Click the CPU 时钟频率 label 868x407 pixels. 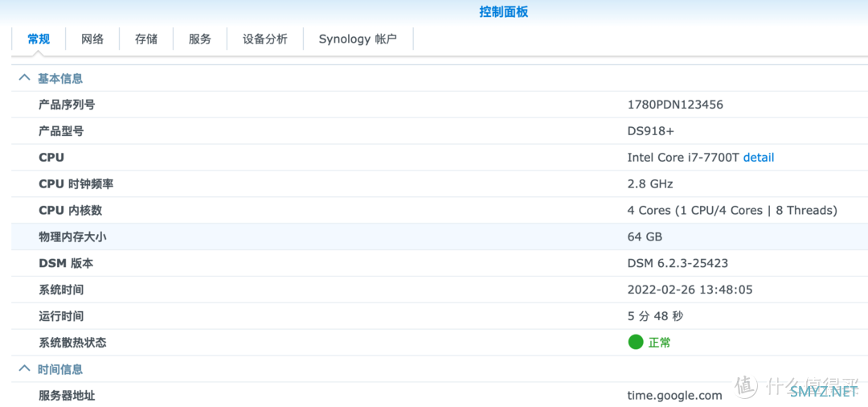(76, 184)
